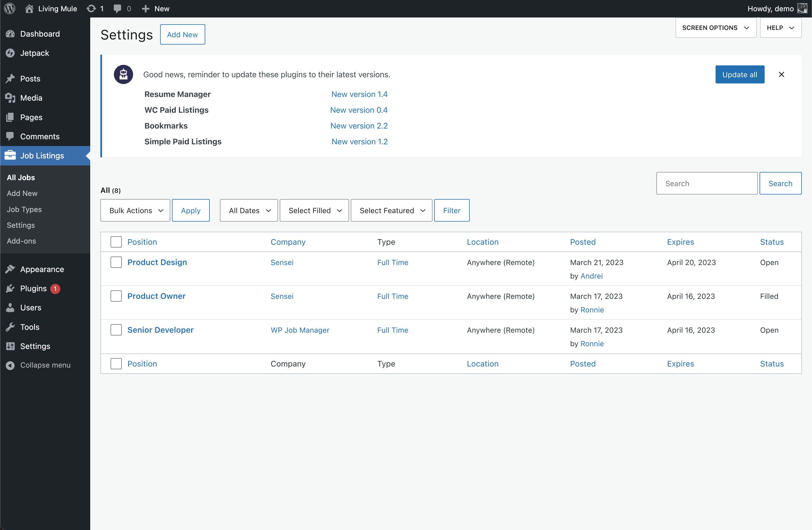The height and width of the screenshot is (530, 812).
Task: Click the Comments bubble in the admin bar
Action: 117,8
